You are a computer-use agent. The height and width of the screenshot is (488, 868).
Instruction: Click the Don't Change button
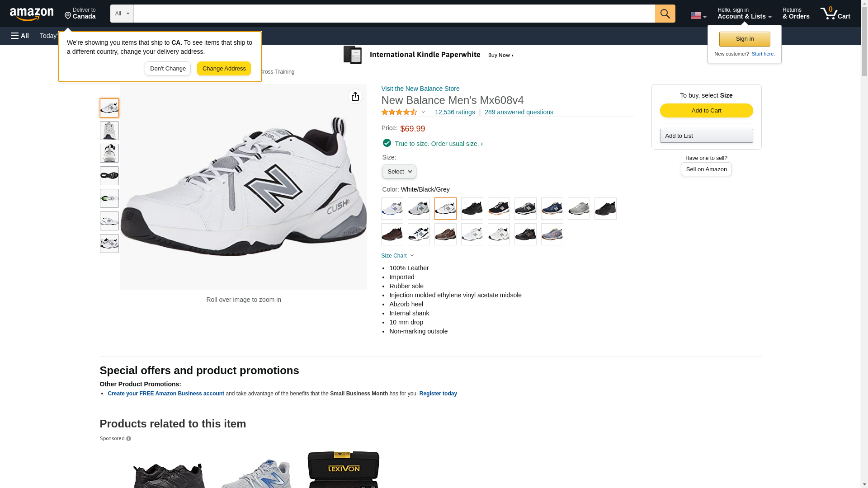[x=168, y=69]
